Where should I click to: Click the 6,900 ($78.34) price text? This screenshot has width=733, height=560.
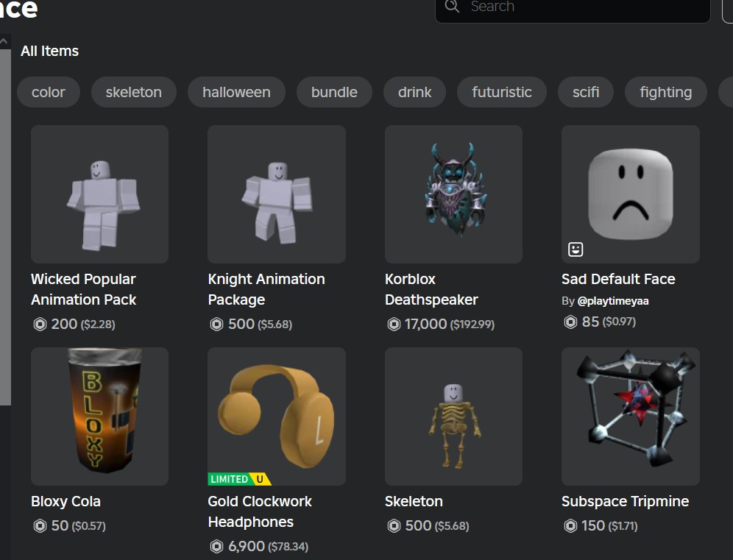(269, 546)
